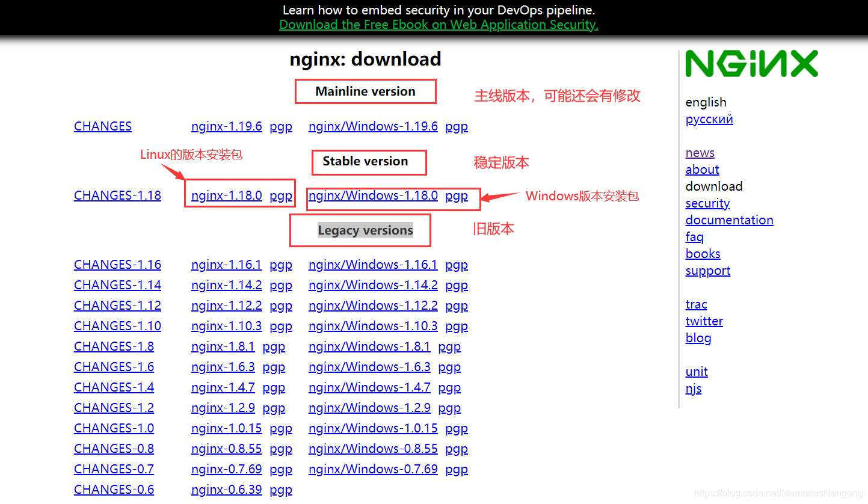This screenshot has width=868, height=504.
Task: Open the news page
Action: [x=700, y=153]
